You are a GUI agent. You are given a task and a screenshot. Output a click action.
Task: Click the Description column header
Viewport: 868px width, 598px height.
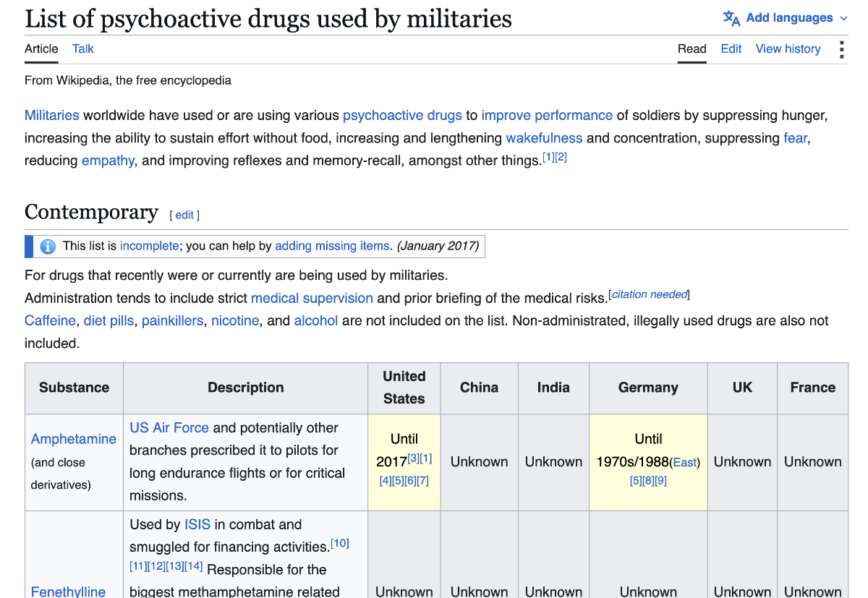coord(246,388)
